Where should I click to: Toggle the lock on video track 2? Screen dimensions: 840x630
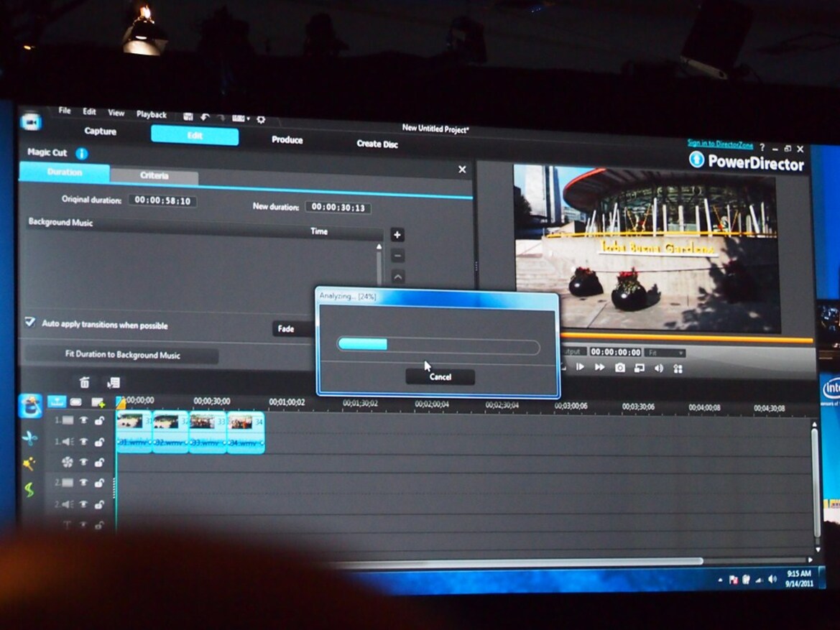pyautogui.click(x=99, y=483)
